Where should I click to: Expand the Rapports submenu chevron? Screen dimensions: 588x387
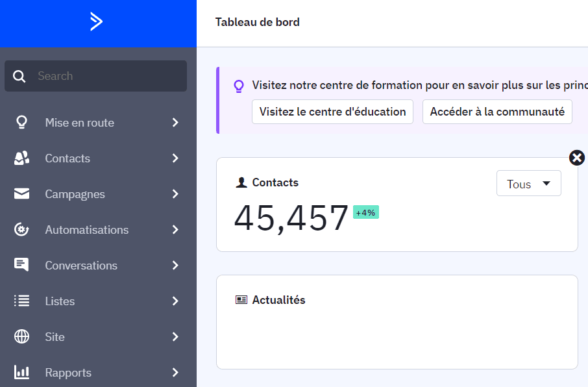point(175,372)
